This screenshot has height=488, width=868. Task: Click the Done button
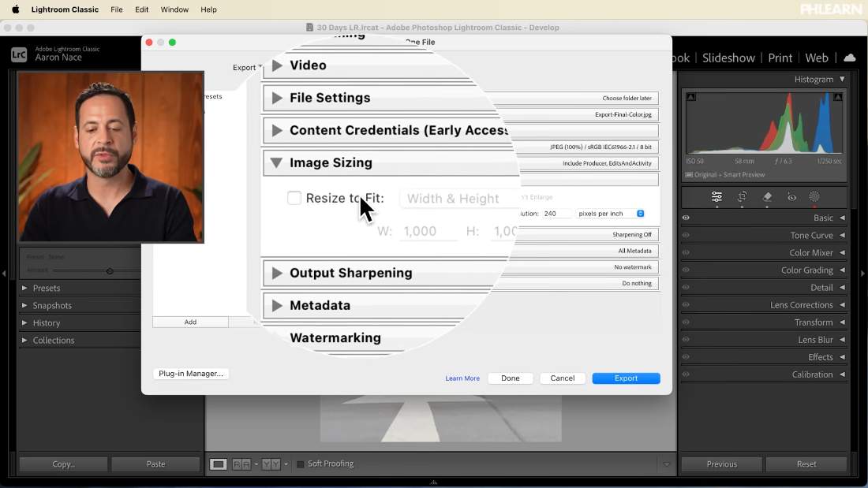[511, 378]
